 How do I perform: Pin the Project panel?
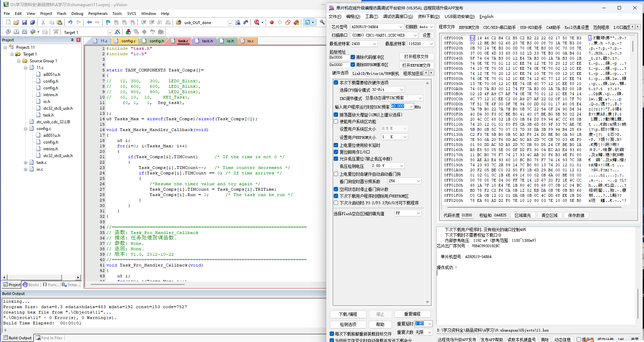72,40
